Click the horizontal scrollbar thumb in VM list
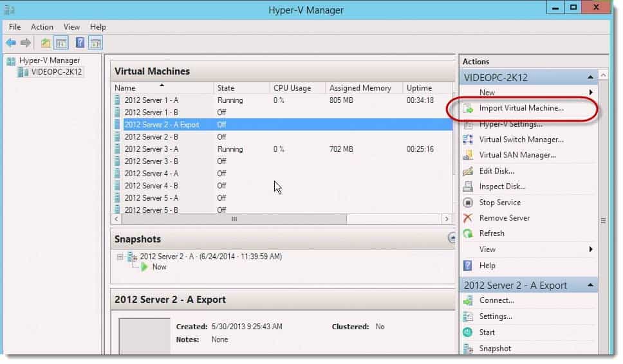 (x=234, y=219)
